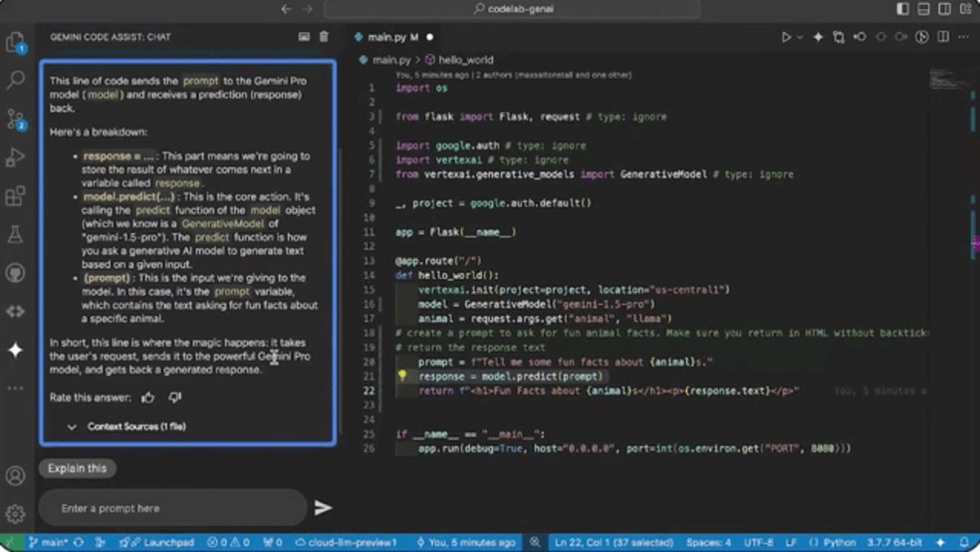980x552 pixels.
Task: Toggle the primary sidebar layout button
Action: [903, 9]
